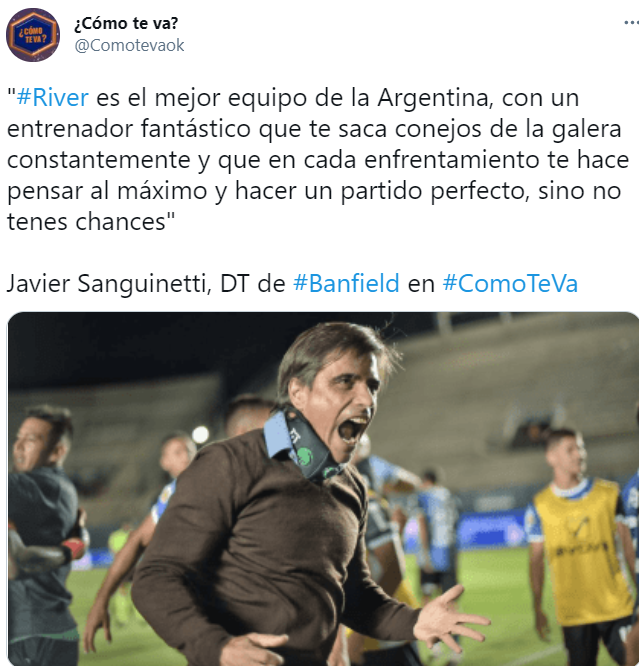The height and width of the screenshot is (666, 639).
Task: Click the words tenes chances ending the quote
Action: [x=91, y=221]
